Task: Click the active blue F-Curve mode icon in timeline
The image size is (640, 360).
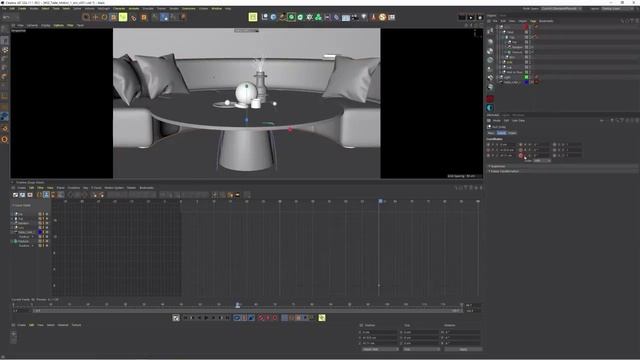Action: point(46,195)
